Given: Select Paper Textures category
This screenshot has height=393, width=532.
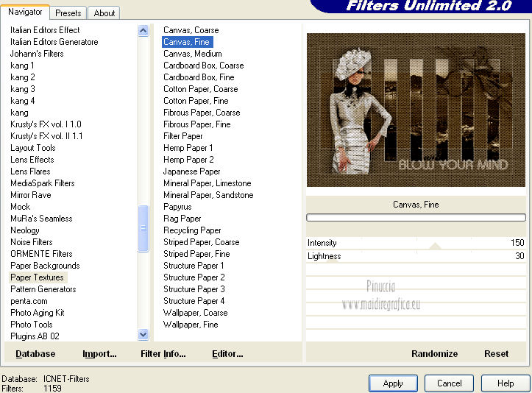Looking at the screenshot, I should click(37, 277).
